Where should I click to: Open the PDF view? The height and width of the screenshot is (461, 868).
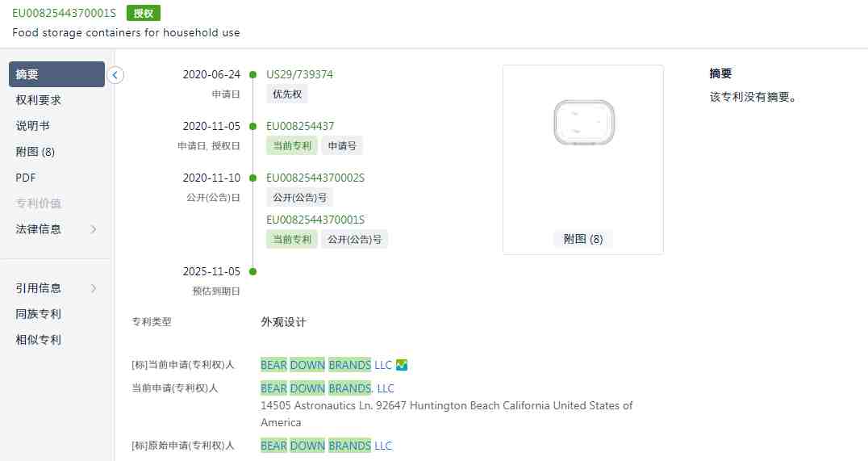(x=26, y=178)
